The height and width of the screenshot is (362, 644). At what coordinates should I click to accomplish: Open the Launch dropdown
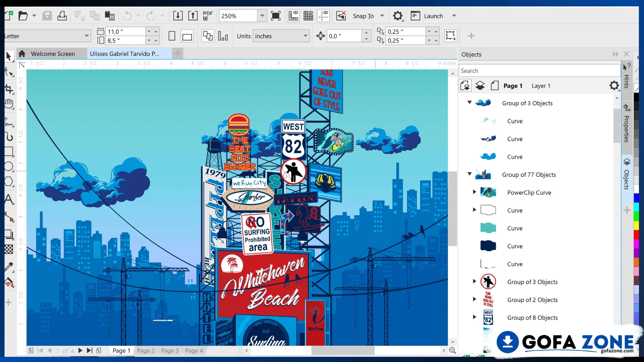click(454, 16)
